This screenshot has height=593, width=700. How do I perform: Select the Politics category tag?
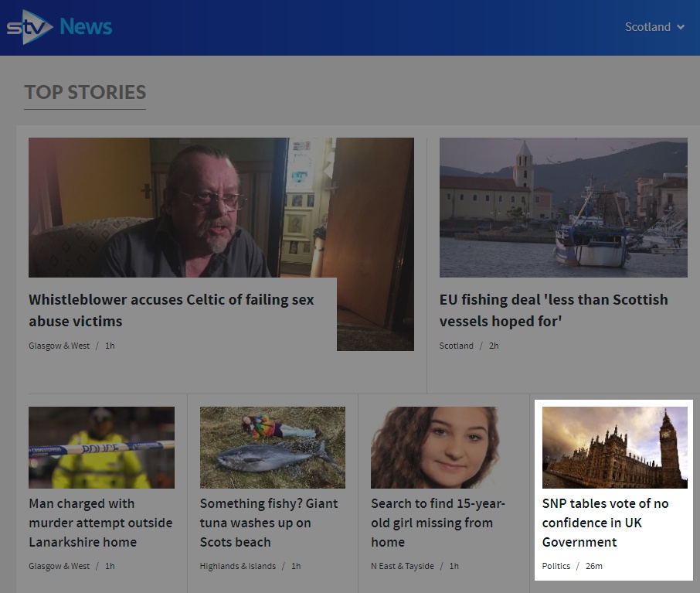pyautogui.click(x=556, y=566)
